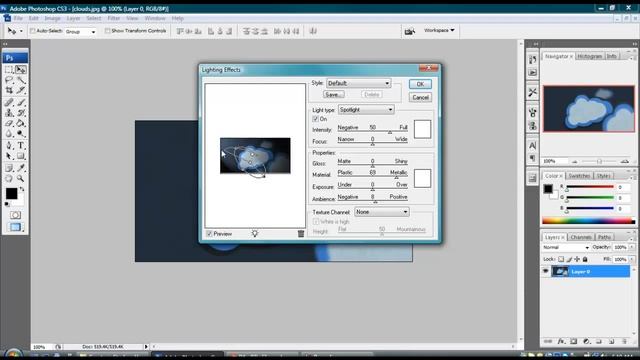Open the Light type Spotlight dropdown
640x360 pixels.
coord(366,109)
